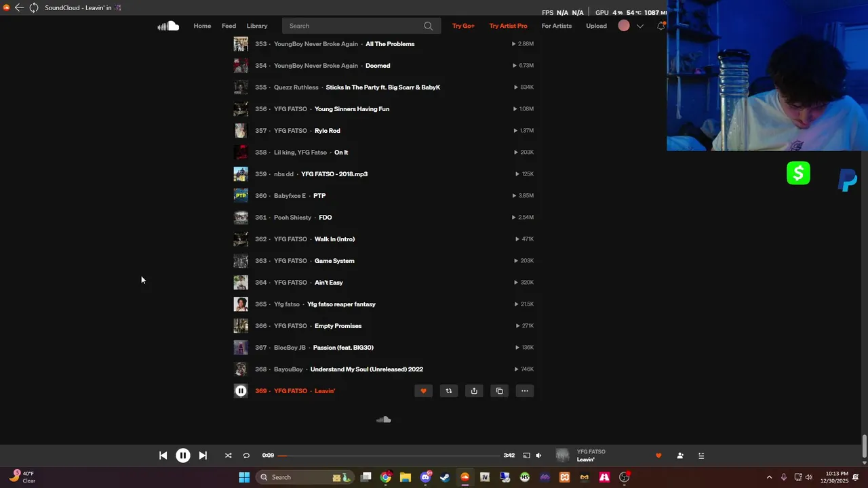This screenshot has width=868, height=488.
Task: Select track Young Sinners Having Fun
Action: [352, 109]
